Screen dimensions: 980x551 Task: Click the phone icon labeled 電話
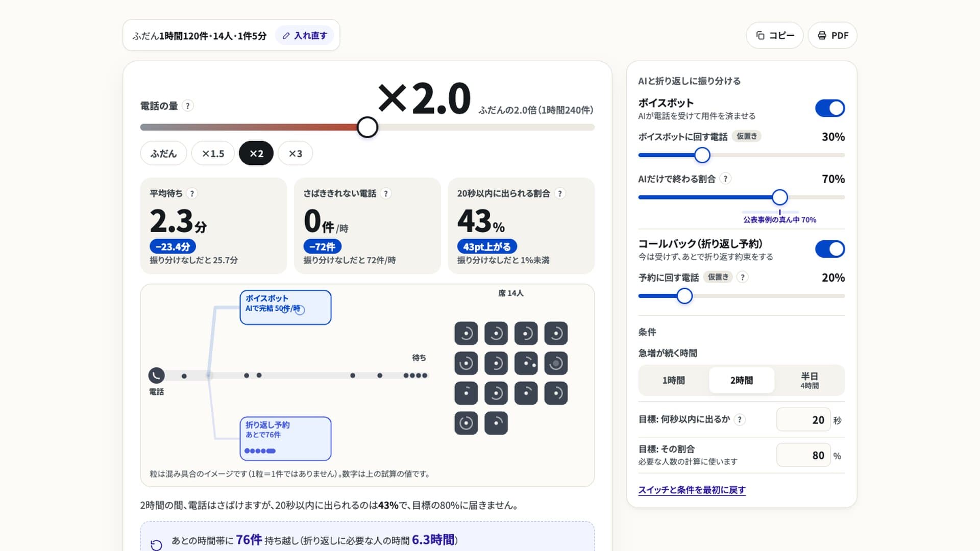(157, 375)
